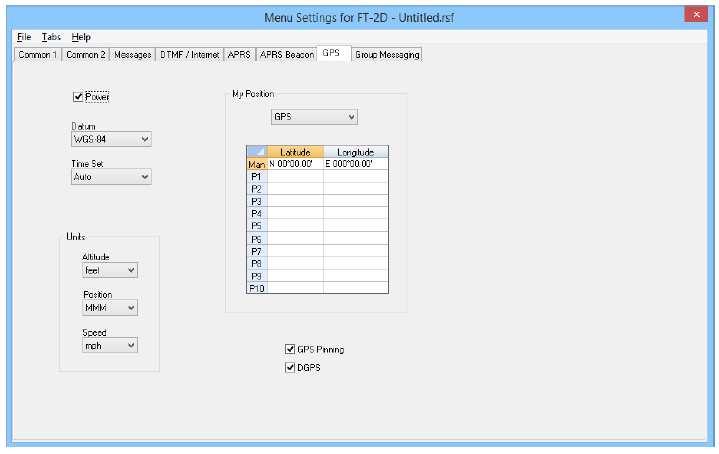
Task: Select the P10 row header
Action: point(257,288)
